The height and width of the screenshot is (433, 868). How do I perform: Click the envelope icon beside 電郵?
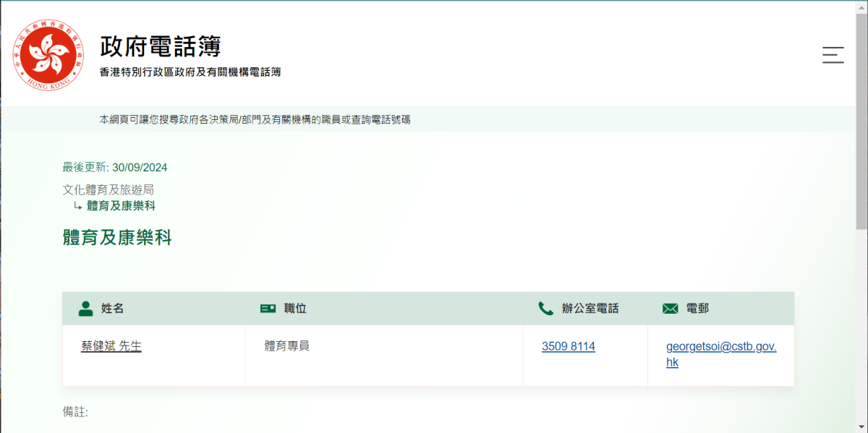tap(670, 309)
